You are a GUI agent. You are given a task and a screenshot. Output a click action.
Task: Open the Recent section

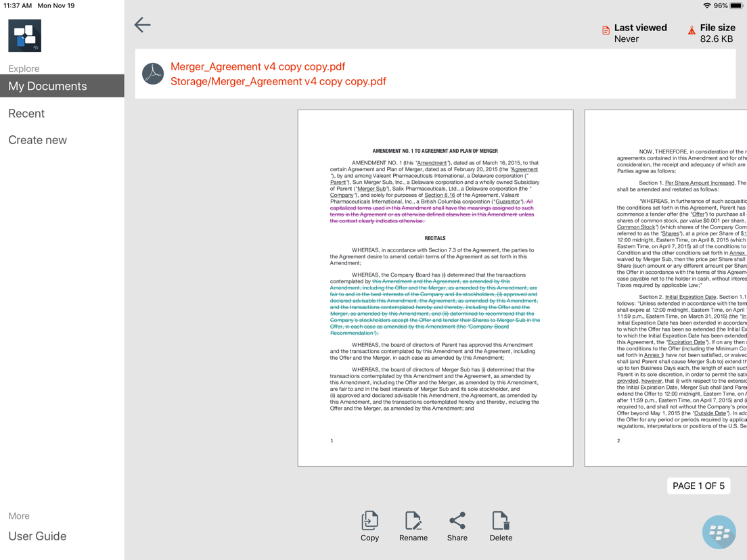click(26, 114)
